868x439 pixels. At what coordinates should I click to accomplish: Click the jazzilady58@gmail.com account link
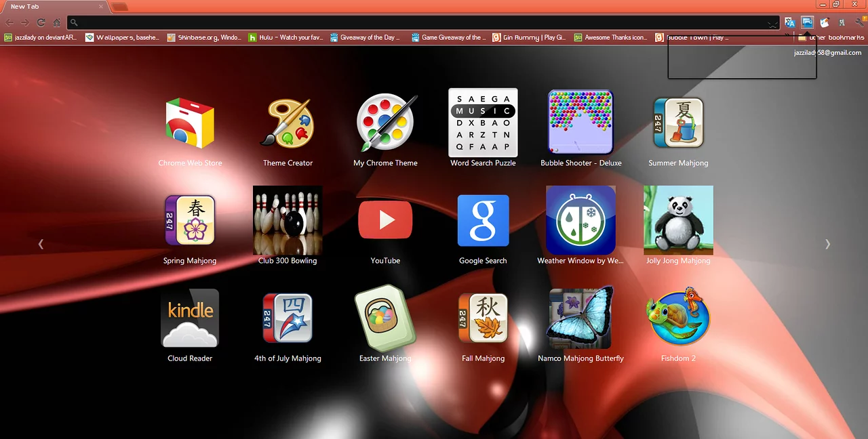point(827,53)
